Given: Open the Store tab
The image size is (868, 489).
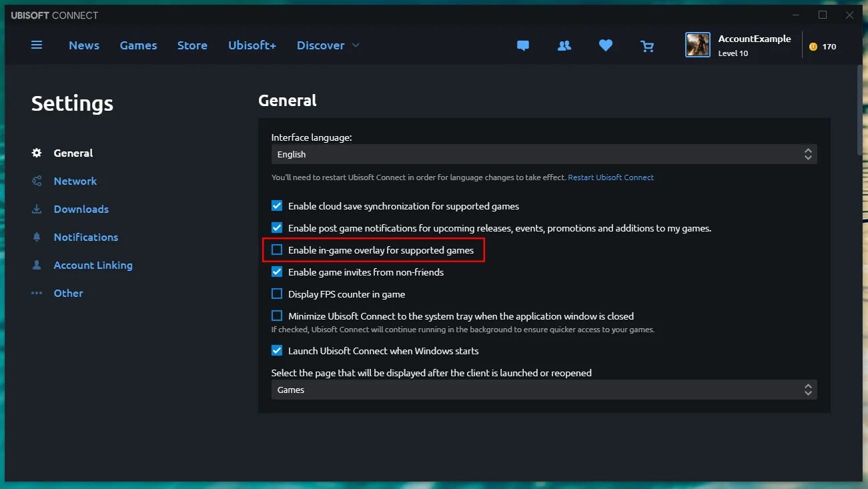Looking at the screenshot, I should [192, 45].
